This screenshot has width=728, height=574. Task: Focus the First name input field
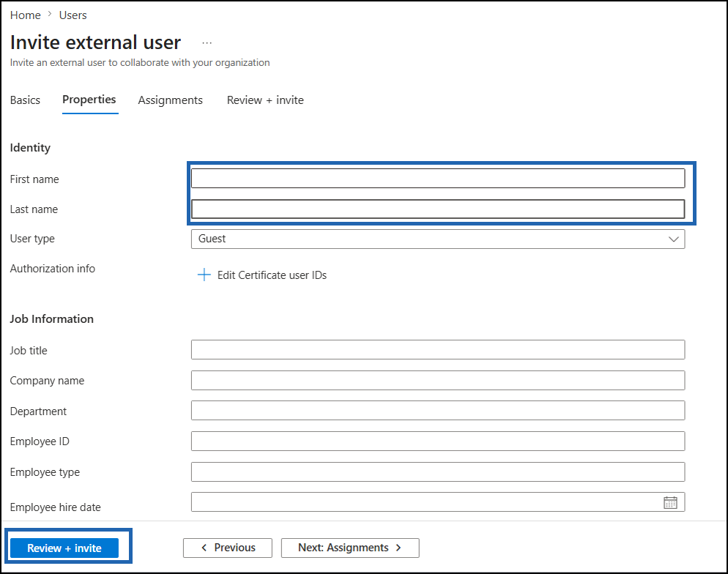point(438,179)
